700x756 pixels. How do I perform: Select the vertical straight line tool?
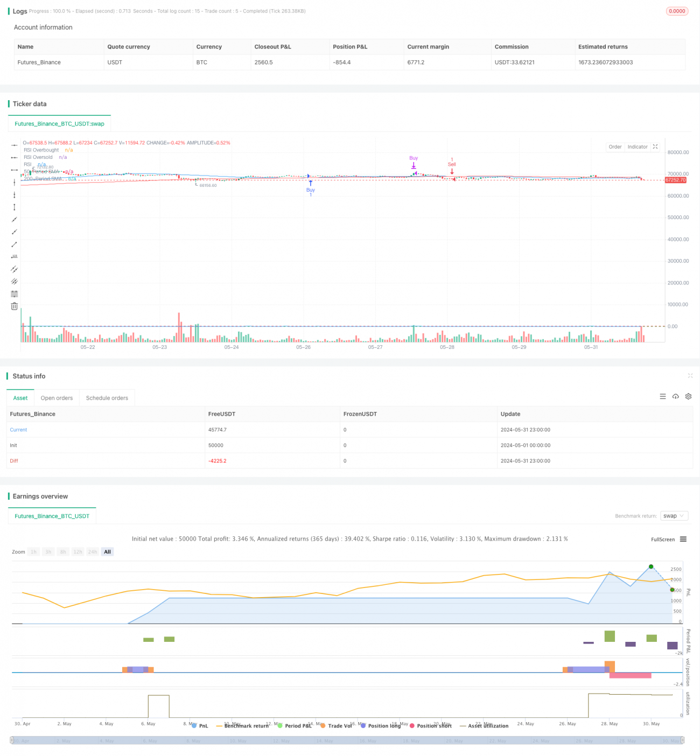[x=15, y=183]
